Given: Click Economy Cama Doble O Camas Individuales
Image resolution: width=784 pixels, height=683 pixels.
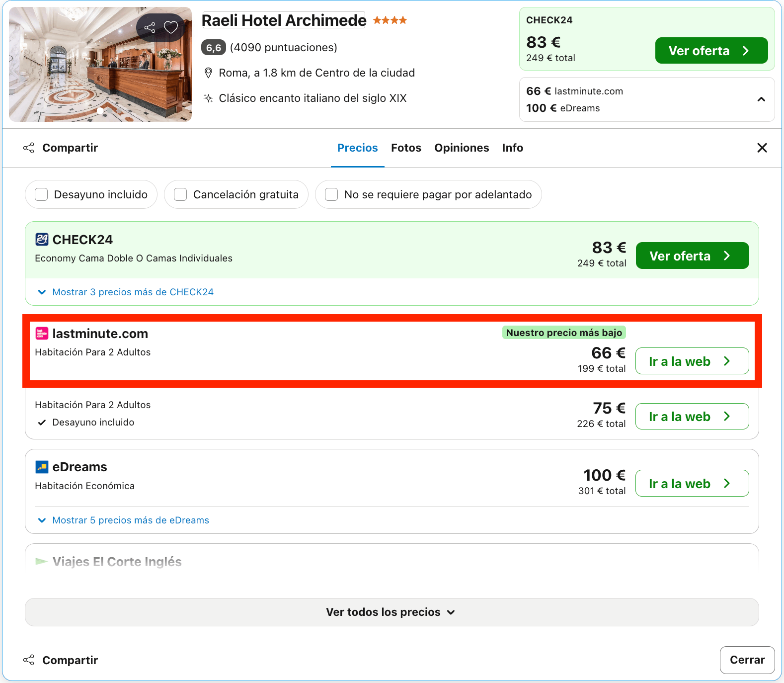Looking at the screenshot, I should pyautogui.click(x=134, y=258).
